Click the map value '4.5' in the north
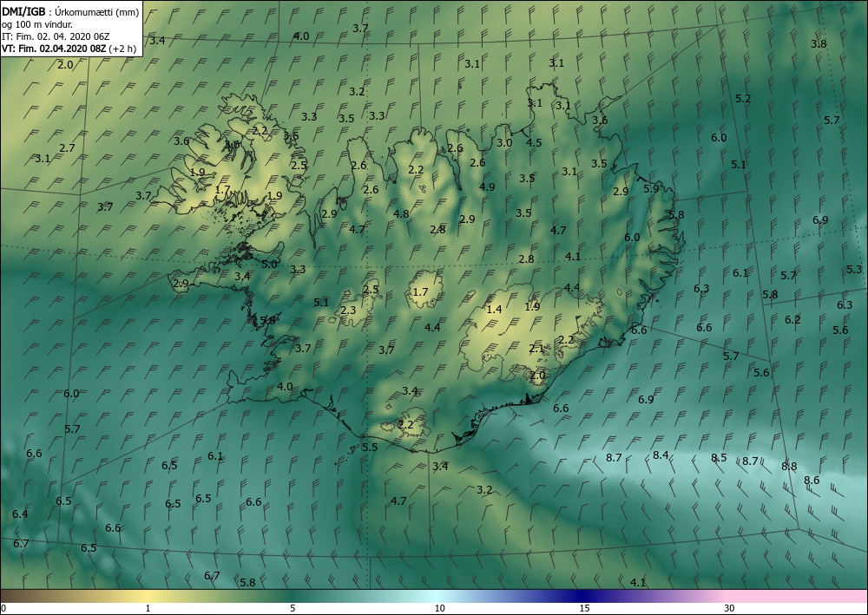 (x=534, y=142)
